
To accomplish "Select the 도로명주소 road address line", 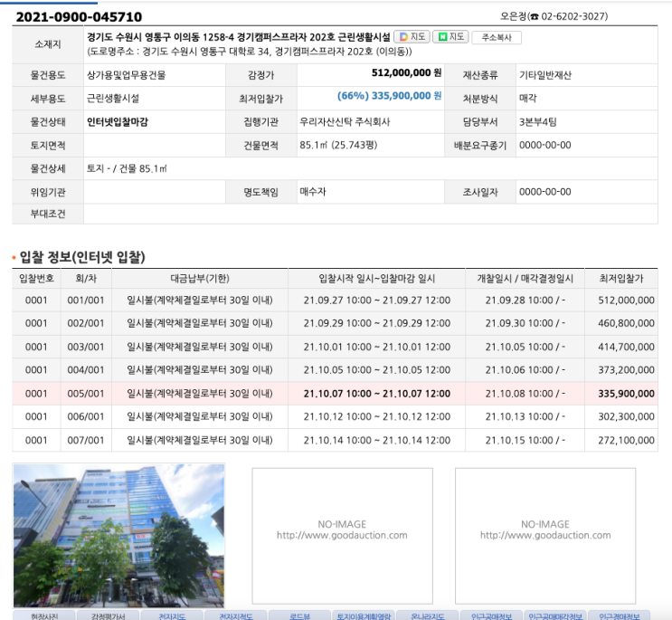I will coord(250,52).
